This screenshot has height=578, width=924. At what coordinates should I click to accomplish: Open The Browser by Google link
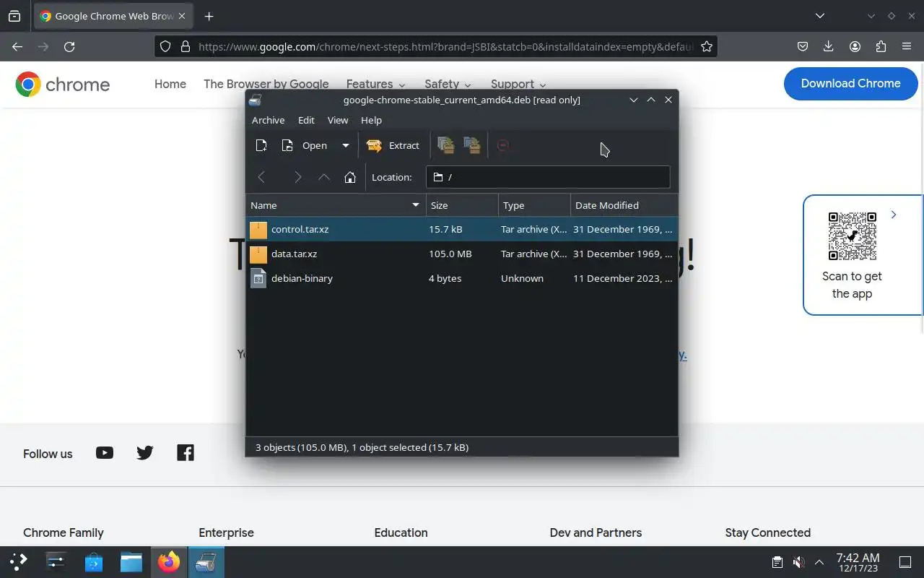(266, 84)
